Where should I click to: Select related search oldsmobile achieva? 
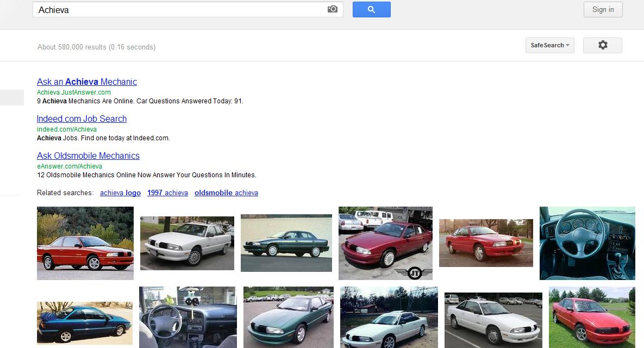tap(226, 192)
